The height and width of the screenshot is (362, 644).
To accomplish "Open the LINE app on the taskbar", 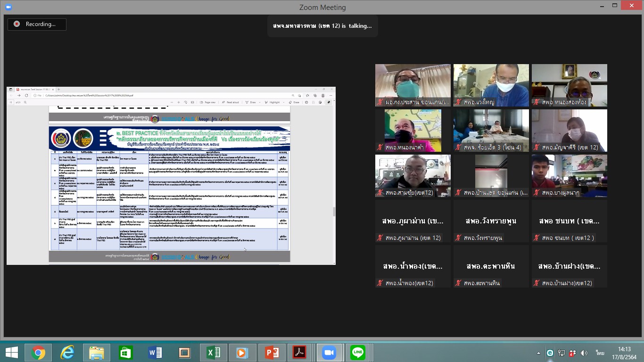I will click(358, 352).
